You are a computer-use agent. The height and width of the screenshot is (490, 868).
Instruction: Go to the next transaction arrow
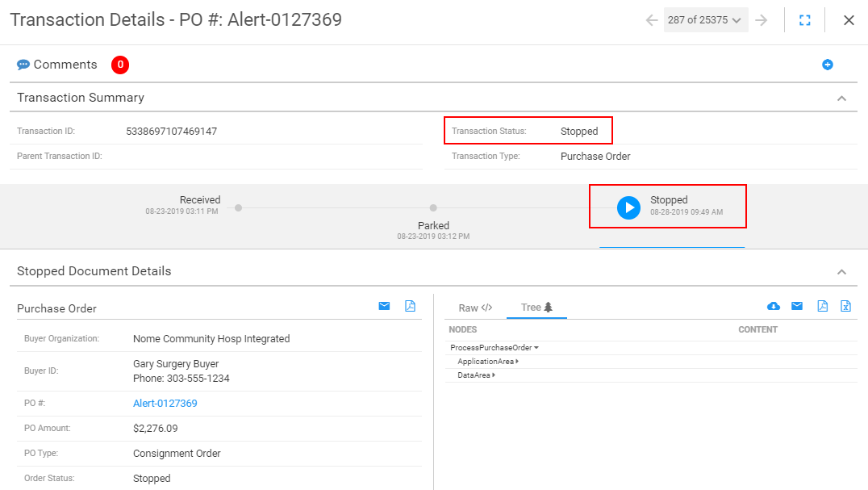(x=761, y=20)
